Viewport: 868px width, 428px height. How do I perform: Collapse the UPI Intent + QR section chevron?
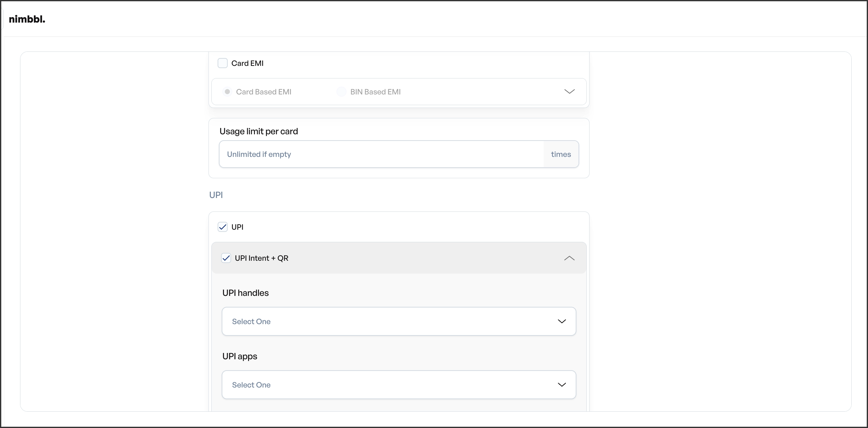[x=569, y=258]
